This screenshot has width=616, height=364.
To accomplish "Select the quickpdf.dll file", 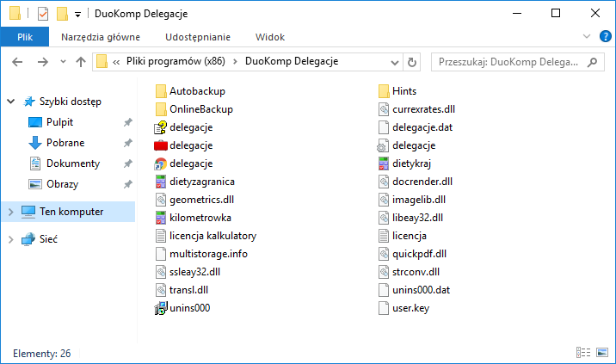I will coord(412,254).
